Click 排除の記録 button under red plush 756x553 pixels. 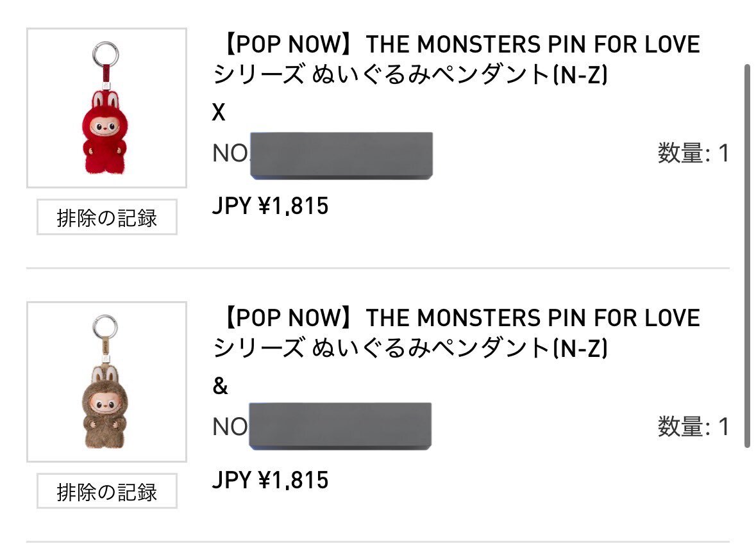tap(106, 218)
